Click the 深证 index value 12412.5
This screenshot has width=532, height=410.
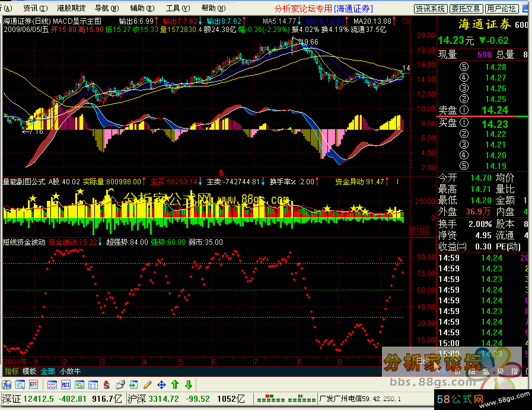coord(39,399)
